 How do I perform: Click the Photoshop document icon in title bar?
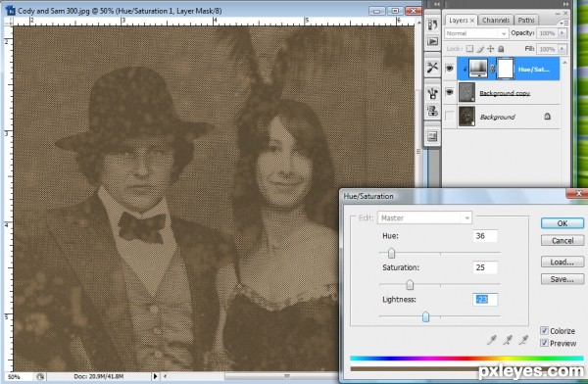11,10
